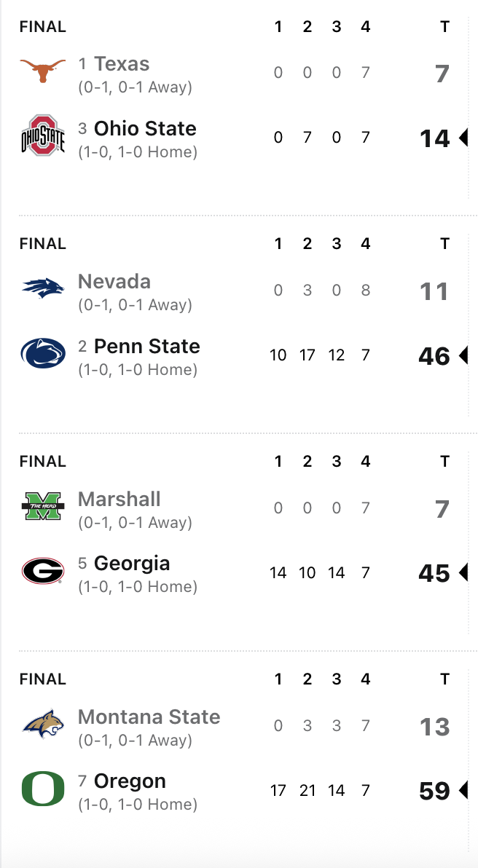
Task: Go to the Marshall team page
Action: [x=119, y=500]
